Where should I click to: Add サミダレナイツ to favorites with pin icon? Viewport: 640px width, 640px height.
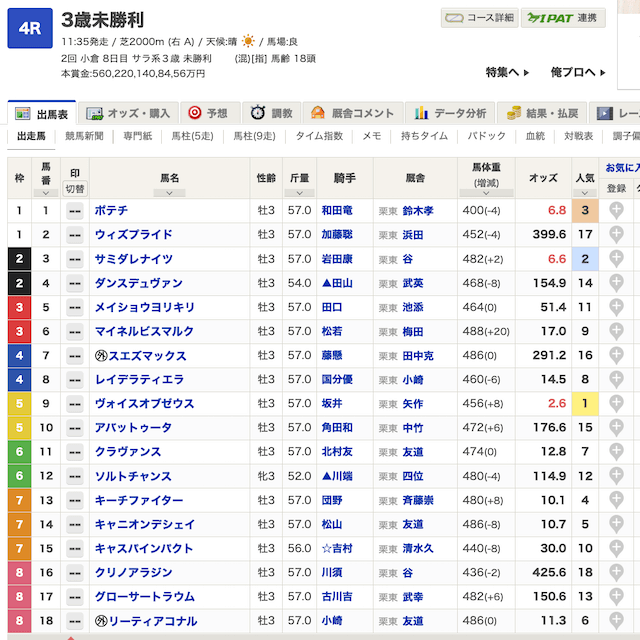(617, 259)
